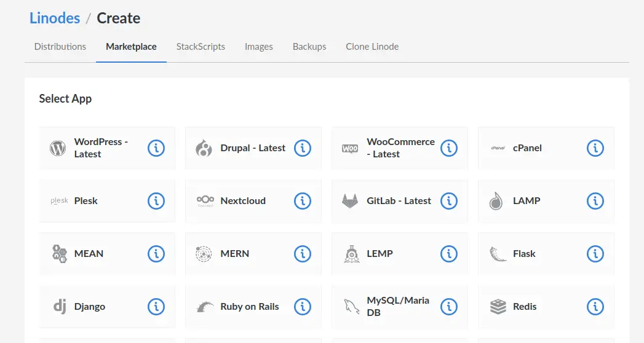The width and height of the screenshot is (644, 343).
Task: Select the "MERN" app label
Action: tap(234, 254)
